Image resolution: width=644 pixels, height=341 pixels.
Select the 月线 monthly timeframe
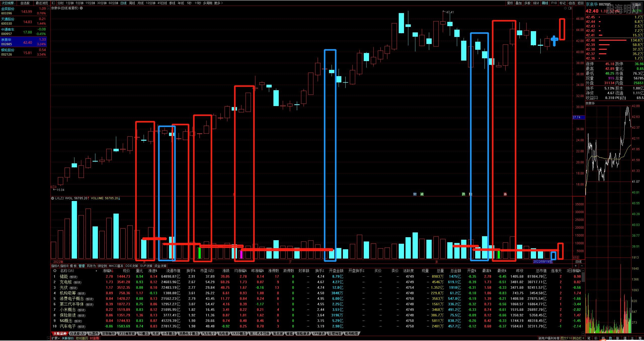(x=141, y=3)
